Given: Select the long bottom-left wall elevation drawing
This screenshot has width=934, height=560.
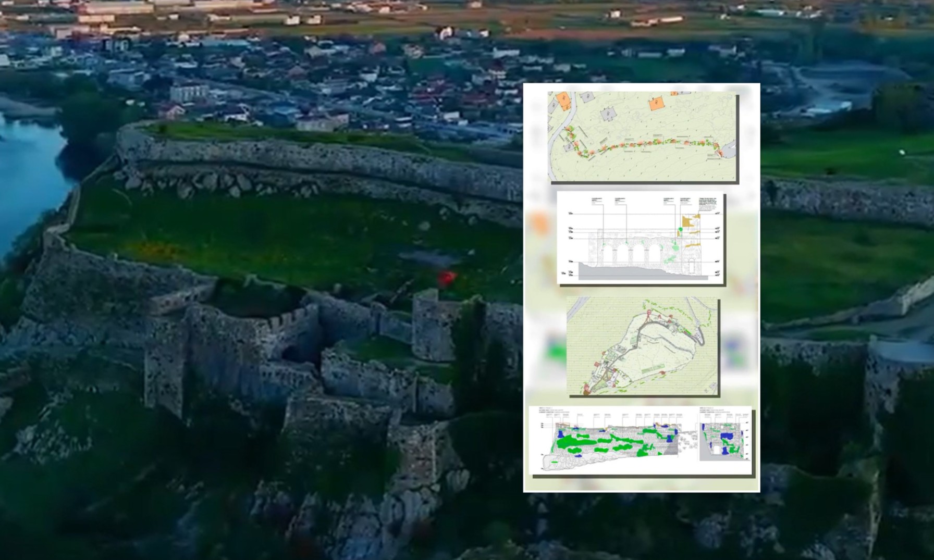Looking at the screenshot, I should coord(612,440).
